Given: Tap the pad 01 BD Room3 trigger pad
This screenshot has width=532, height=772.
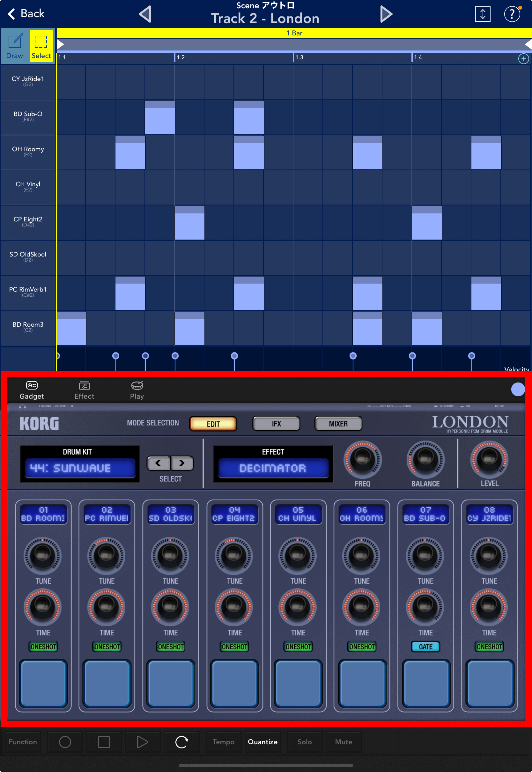Looking at the screenshot, I should tap(43, 683).
